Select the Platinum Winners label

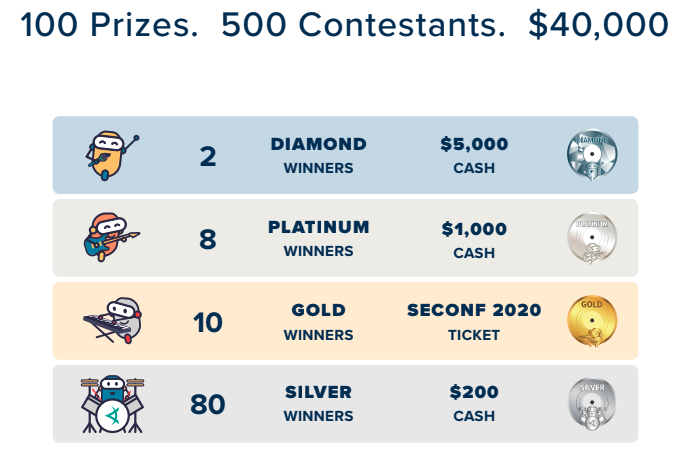[318, 238]
